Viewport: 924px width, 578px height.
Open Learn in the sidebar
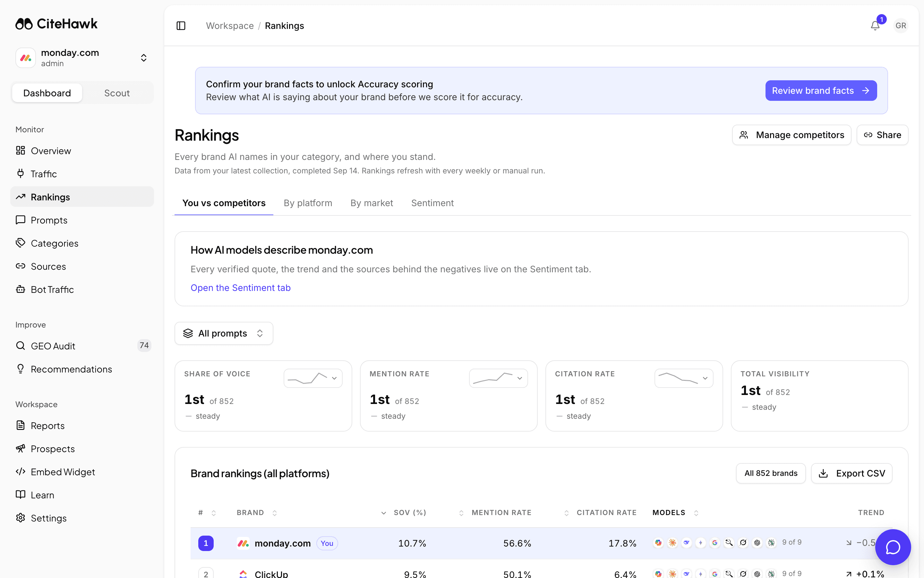(x=82, y=495)
